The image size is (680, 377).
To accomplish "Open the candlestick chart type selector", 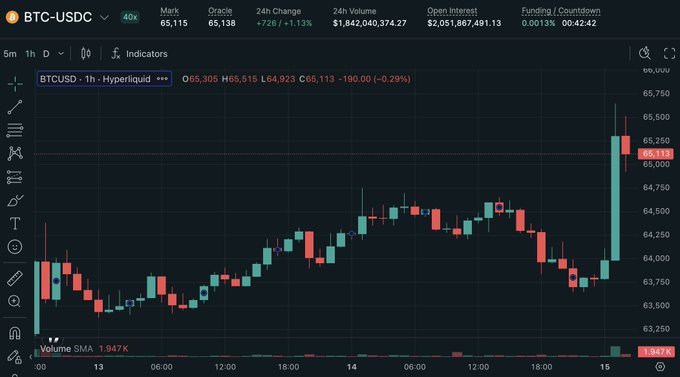I will (x=86, y=53).
